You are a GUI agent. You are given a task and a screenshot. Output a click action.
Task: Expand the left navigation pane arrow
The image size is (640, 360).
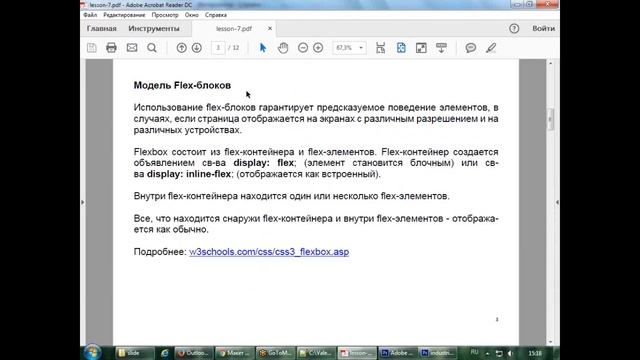pyautogui.click(x=83, y=202)
